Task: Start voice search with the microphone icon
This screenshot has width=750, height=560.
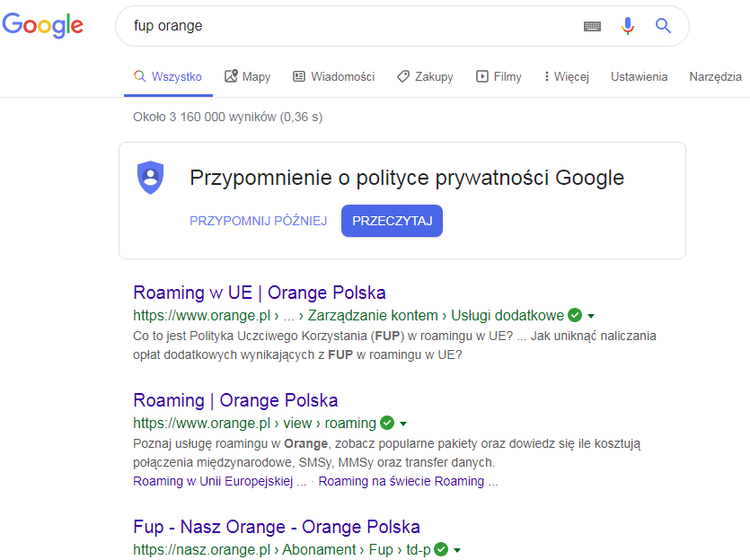Action: point(627,26)
